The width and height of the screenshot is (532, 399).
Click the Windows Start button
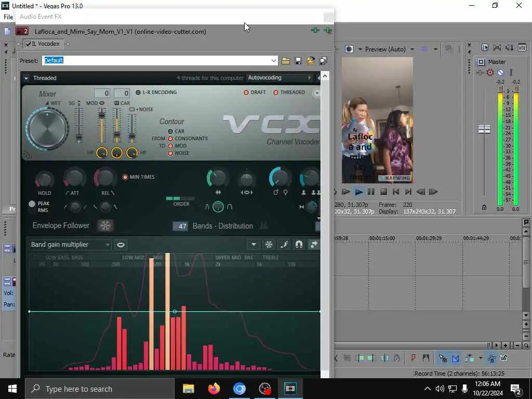[12, 389]
